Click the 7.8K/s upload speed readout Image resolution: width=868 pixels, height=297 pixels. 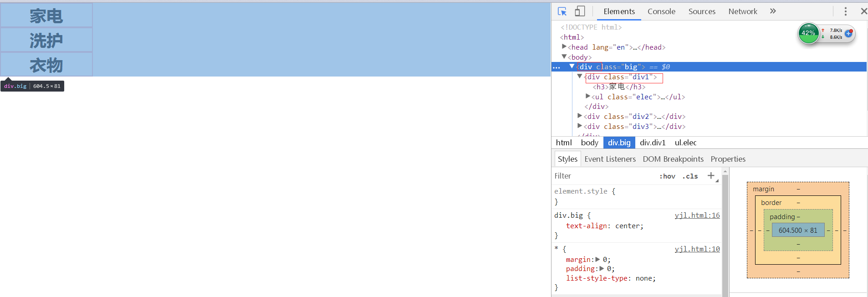point(836,31)
